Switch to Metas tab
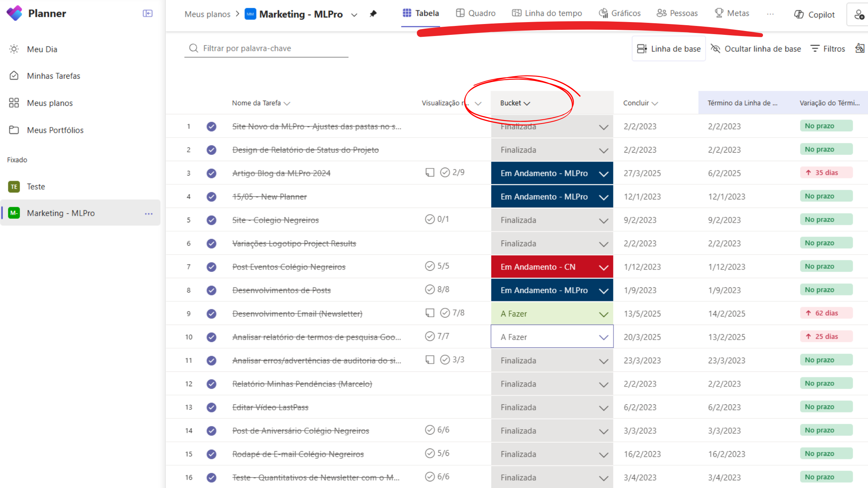The image size is (868, 488). (x=732, y=13)
